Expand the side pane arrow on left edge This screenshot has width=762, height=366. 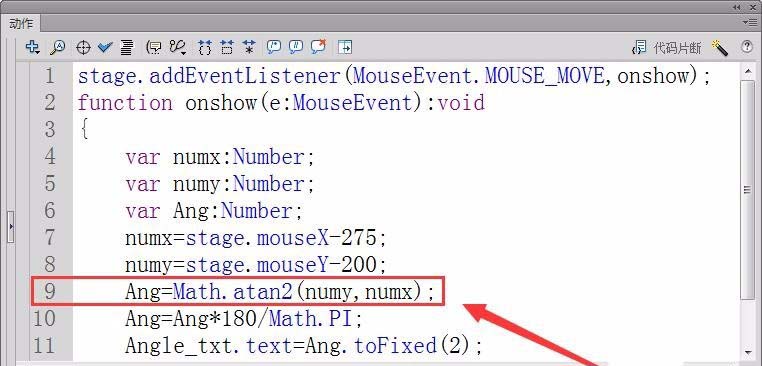pos(11,227)
